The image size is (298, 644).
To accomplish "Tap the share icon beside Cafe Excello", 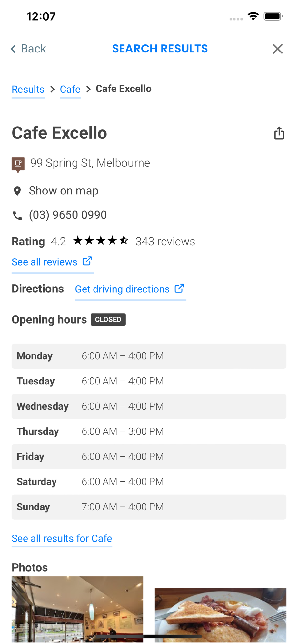I will tap(279, 133).
